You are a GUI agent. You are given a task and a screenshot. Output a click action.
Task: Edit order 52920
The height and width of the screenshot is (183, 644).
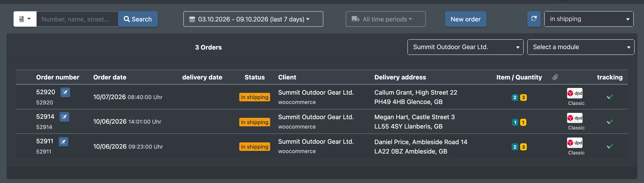tap(65, 92)
